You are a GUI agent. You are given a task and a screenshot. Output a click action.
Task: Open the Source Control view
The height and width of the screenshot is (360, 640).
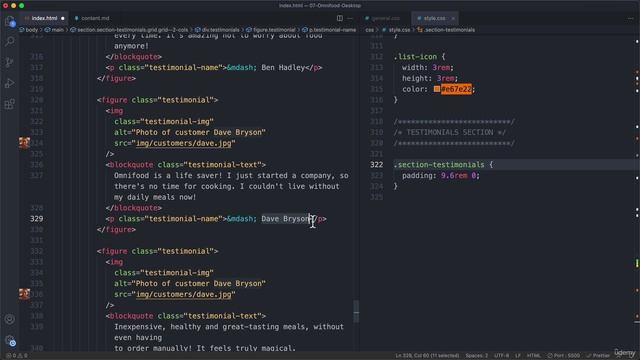10,62
